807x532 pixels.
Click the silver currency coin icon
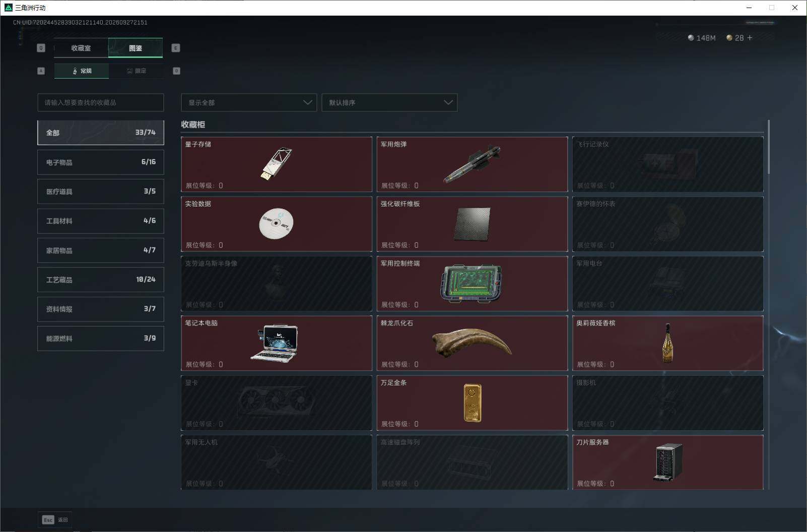pos(691,38)
